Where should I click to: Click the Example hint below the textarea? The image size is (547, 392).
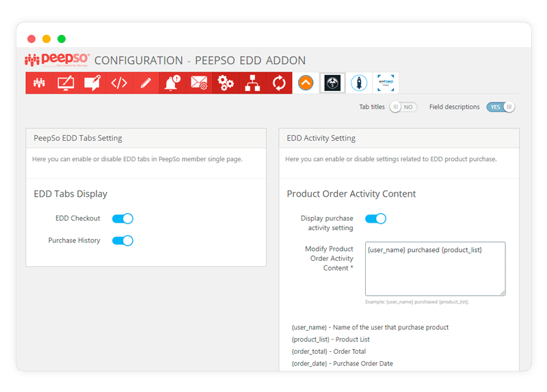coord(417,302)
